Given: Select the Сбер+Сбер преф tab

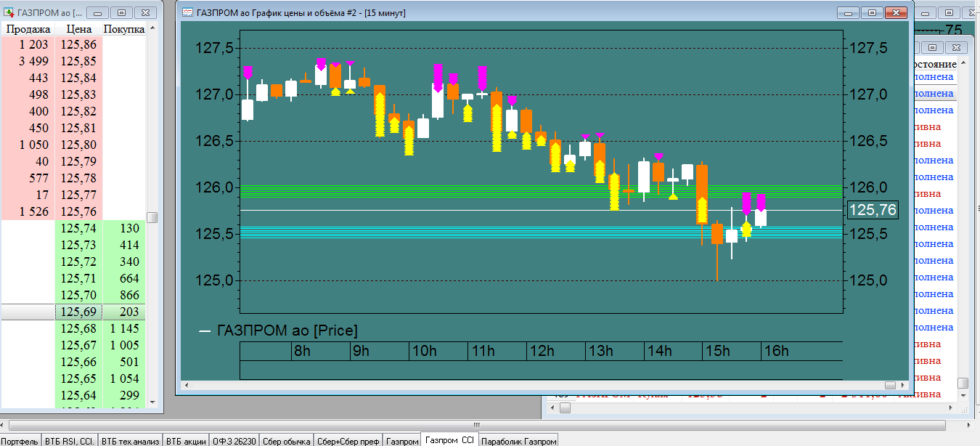Looking at the screenshot, I should point(348,440).
